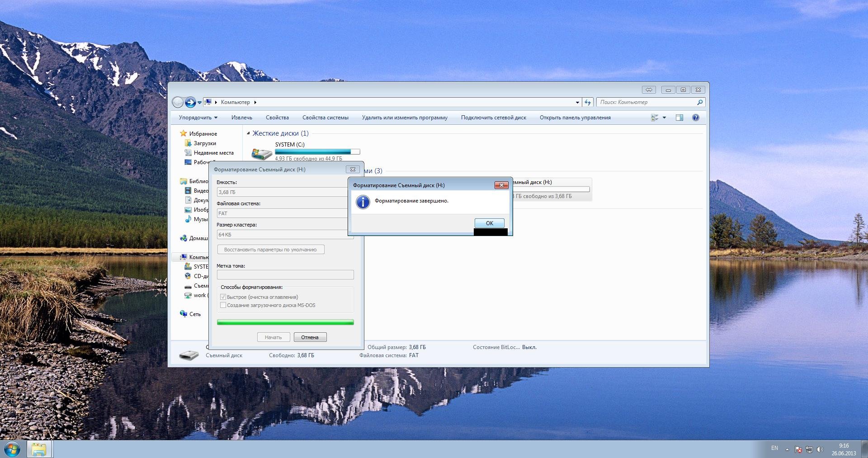Viewport: 868px width, 458px height.
Task: Click the volume speaker tray icon
Action: [820, 450]
